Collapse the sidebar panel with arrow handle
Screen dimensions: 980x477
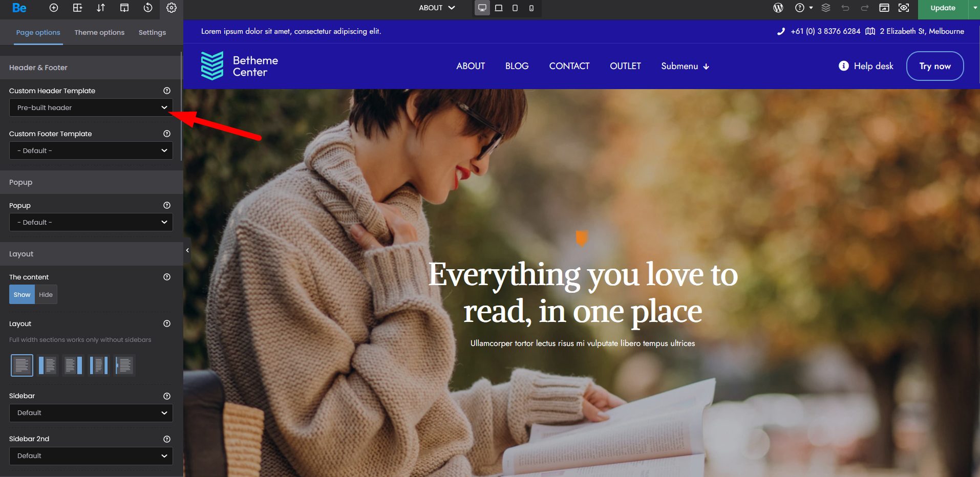(187, 250)
